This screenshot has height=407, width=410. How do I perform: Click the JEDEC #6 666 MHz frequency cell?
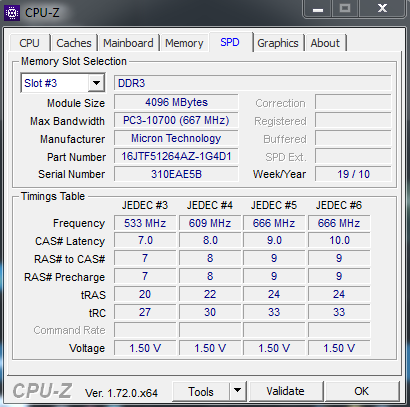(x=339, y=223)
